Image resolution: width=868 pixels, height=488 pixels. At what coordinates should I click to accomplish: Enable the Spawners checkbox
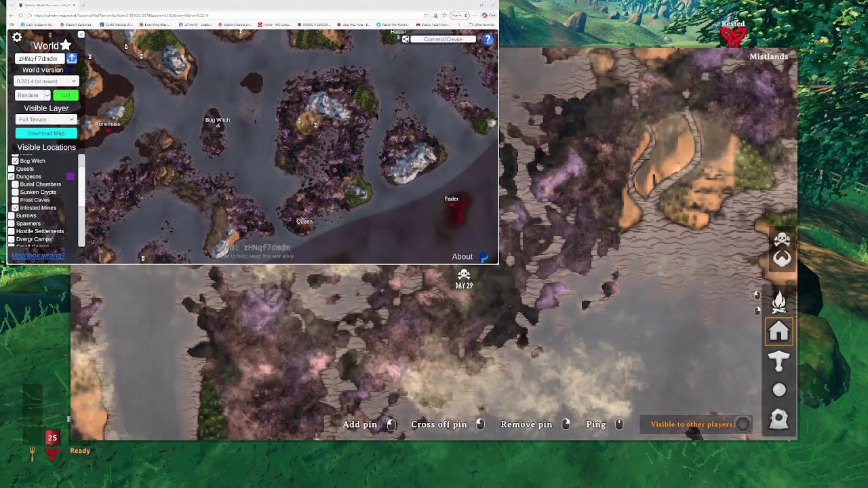pyautogui.click(x=11, y=223)
